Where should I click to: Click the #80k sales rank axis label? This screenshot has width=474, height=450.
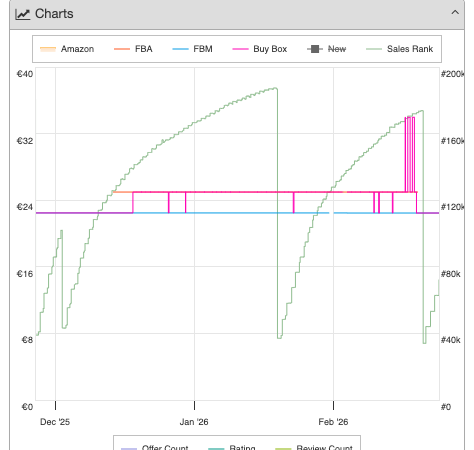(x=451, y=274)
